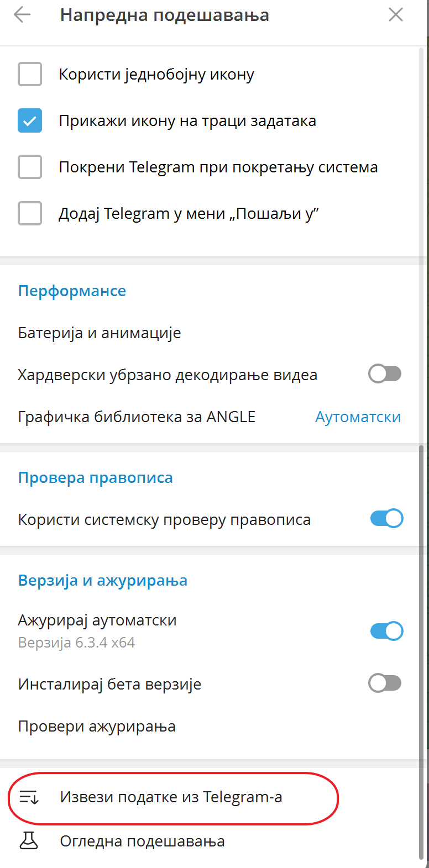Open Огледна подешавања
This screenshot has height=868, width=429.
click(142, 841)
